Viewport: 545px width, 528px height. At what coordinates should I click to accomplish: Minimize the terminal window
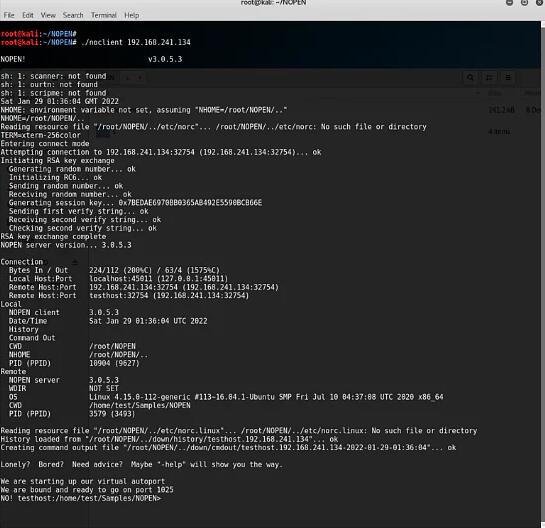510,3
